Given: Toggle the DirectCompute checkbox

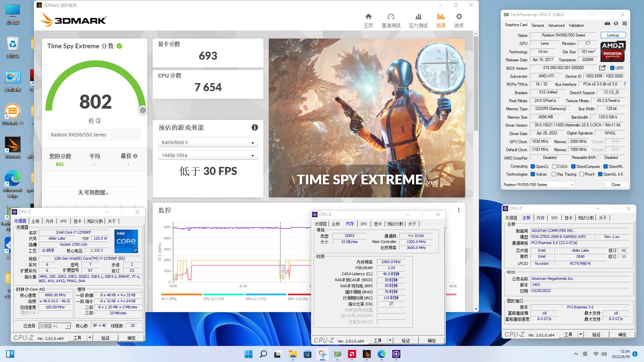Looking at the screenshot, I should point(574,167).
